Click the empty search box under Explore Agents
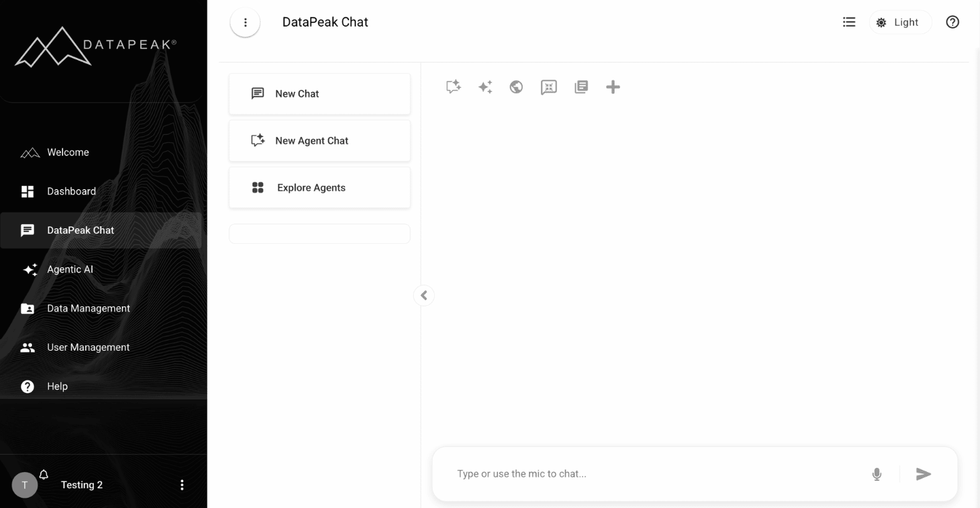This screenshot has height=508, width=980. [x=320, y=234]
